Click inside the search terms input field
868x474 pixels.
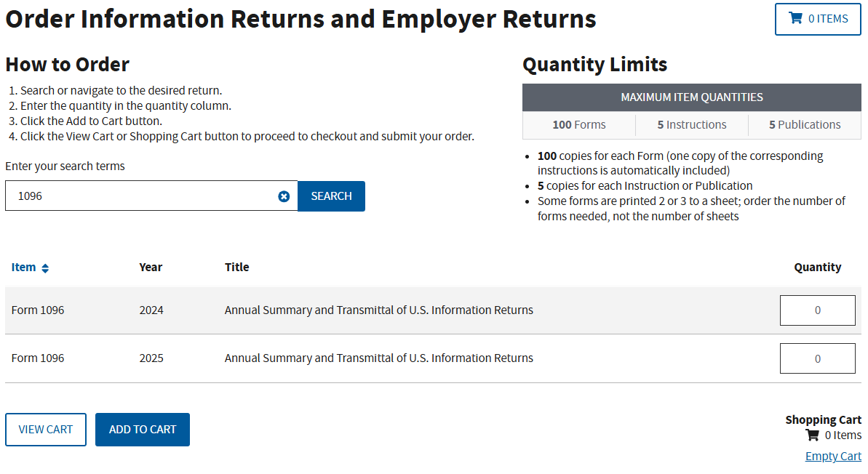pyautogui.click(x=146, y=196)
